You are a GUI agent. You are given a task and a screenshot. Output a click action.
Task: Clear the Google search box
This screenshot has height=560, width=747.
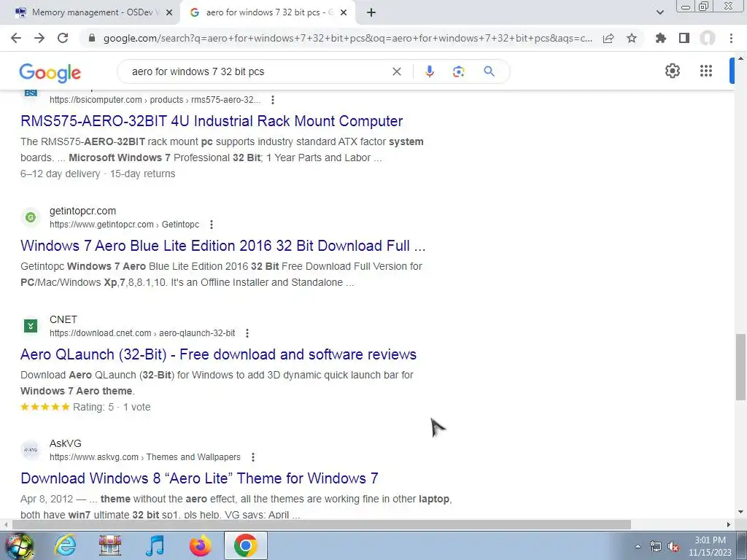pyautogui.click(x=396, y=71)
